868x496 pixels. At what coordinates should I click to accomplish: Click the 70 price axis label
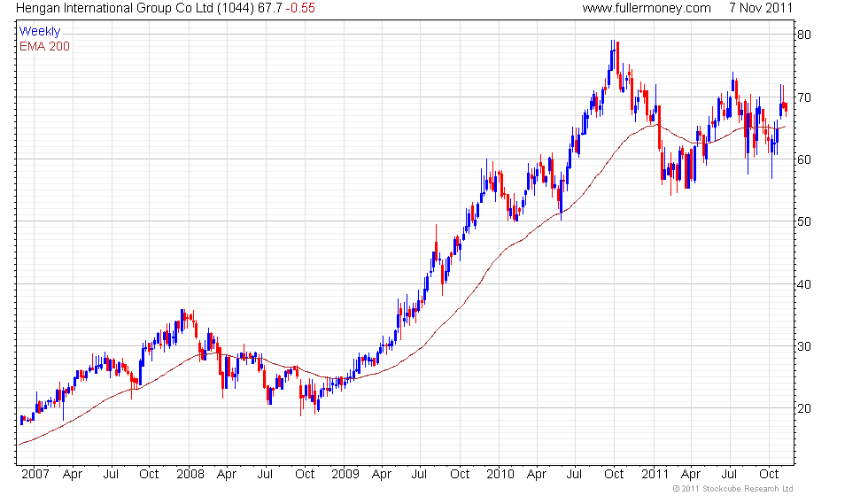pyautogui.click(x=804, y=97)
